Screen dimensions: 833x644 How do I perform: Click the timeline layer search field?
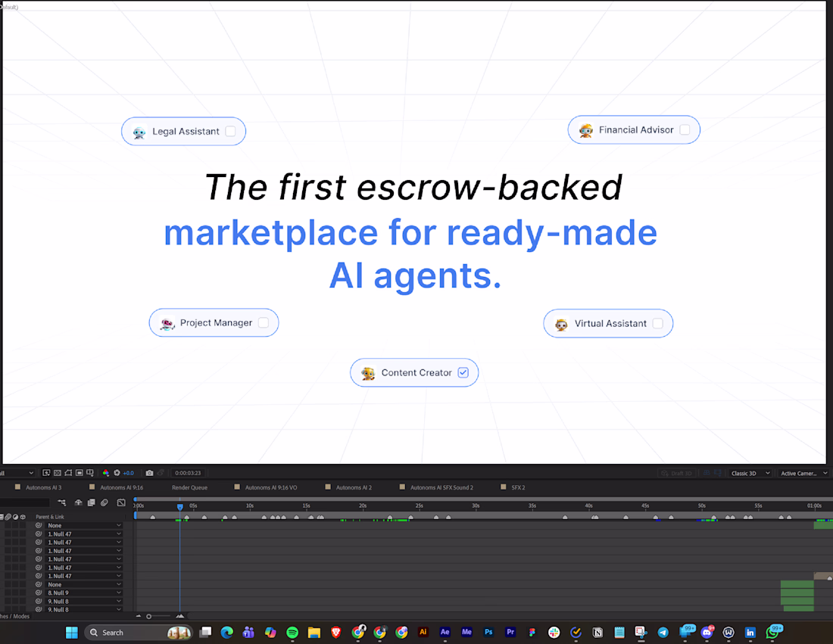coord(24,502)
